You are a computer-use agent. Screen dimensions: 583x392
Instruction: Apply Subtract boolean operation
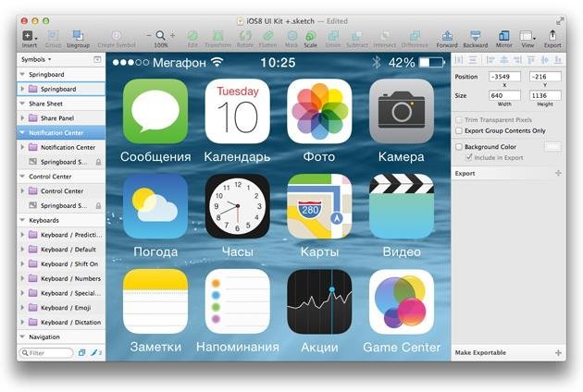pos(356,39)
